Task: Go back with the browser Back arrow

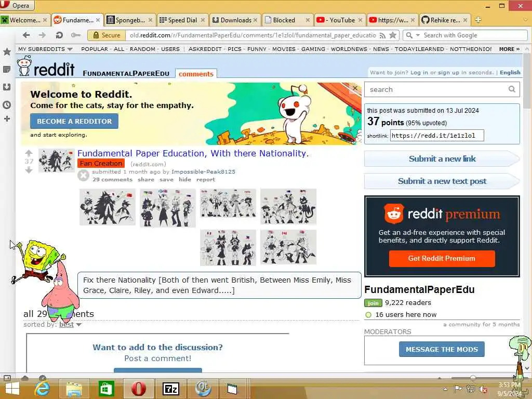Action: (26, 35)
